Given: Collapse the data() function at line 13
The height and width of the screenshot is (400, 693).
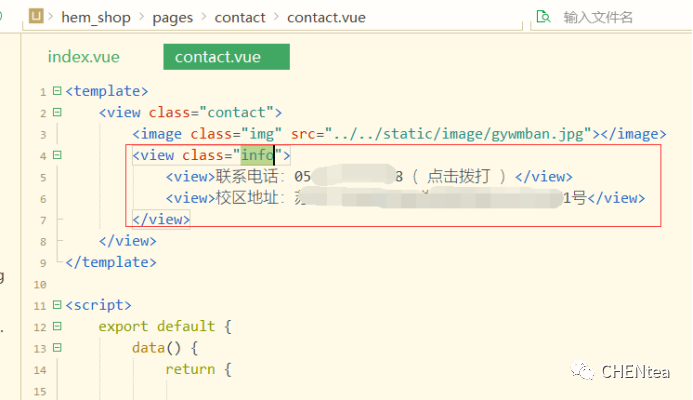Looking at the screenshot, I should [x=57, y=347].
